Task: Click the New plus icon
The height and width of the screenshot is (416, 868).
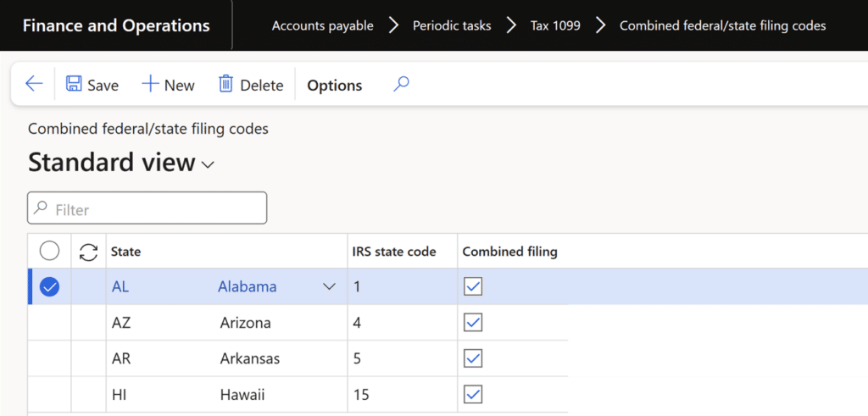Action: tap(150, 84)
